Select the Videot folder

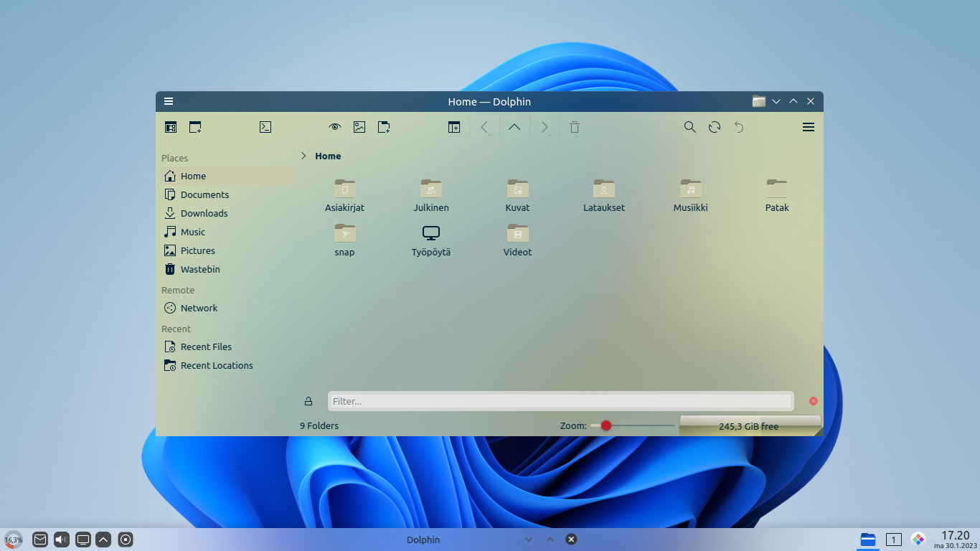point(517,240)
